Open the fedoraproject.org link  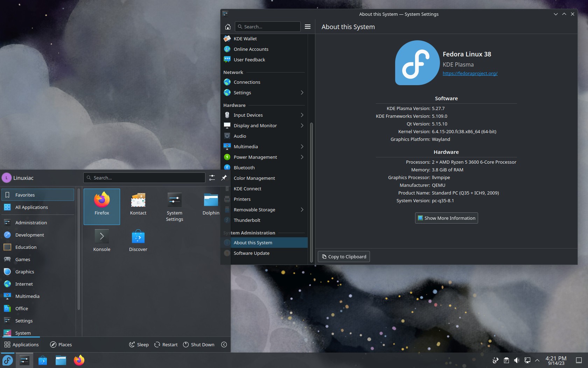tap(470, 74)
